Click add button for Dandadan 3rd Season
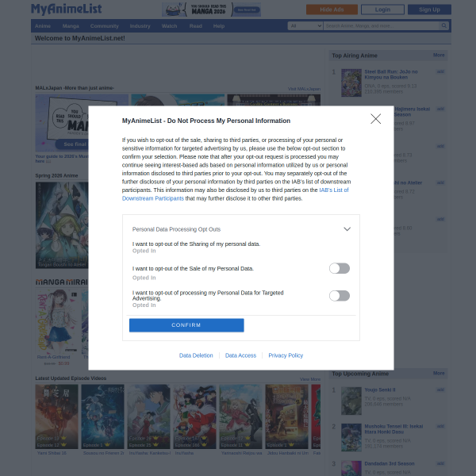This screenshot has height=476, width=476. [440, 463]
